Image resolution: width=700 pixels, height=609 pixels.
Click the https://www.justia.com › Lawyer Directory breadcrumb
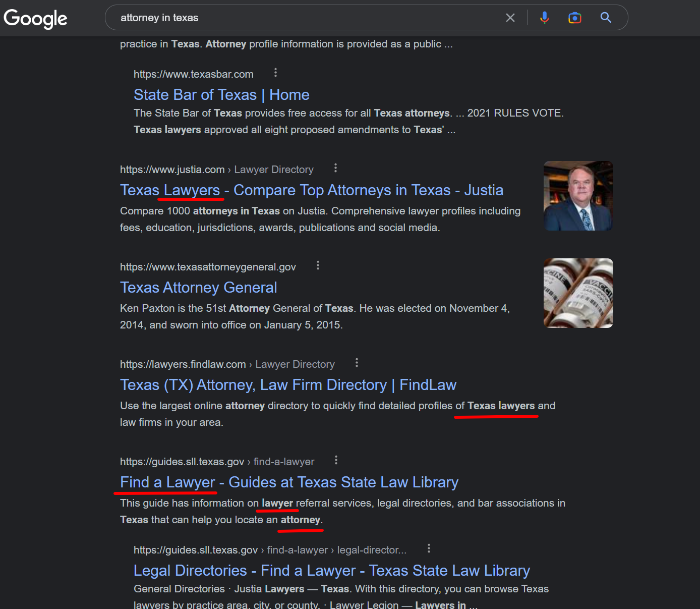pos(217,170)
